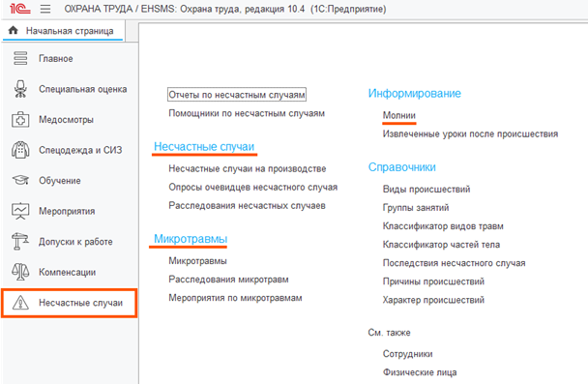The image size is (588, 384).
Task: Open Причины происшествий reference
Action: point(433,281)
